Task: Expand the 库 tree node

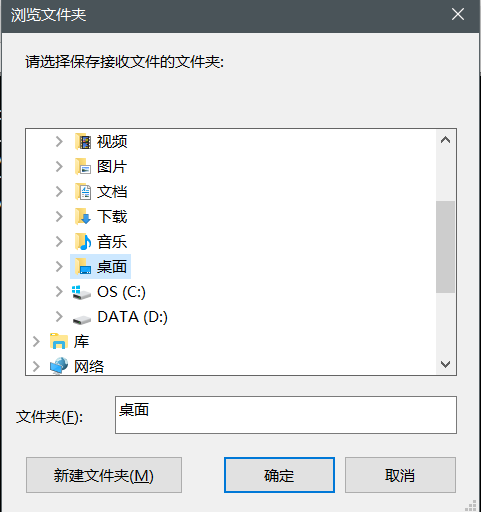Action: pos(36,342)
